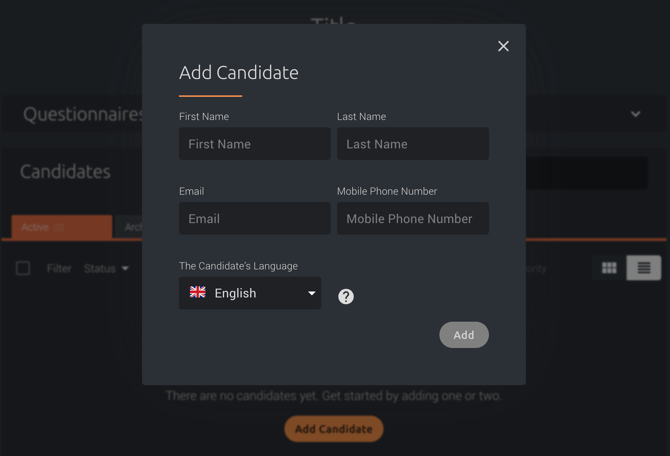Image resolution: width=670 pixels, height=456 pixels.
Task: Switch to grid view layout
Action: [x=609, y=268]
